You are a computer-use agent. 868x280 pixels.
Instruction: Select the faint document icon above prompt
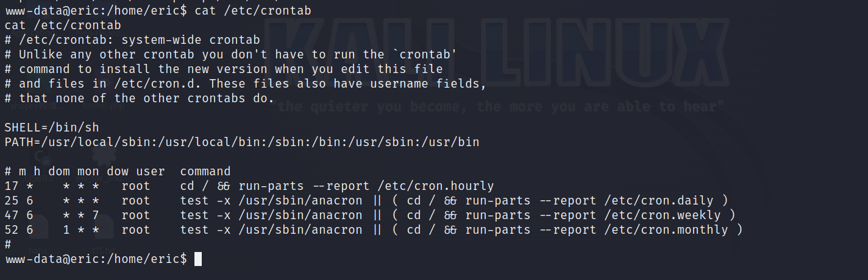[x=38, y=226]
